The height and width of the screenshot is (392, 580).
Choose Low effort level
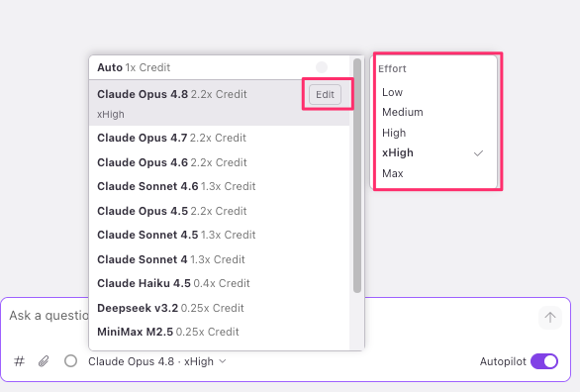click(x=434, y=92)
